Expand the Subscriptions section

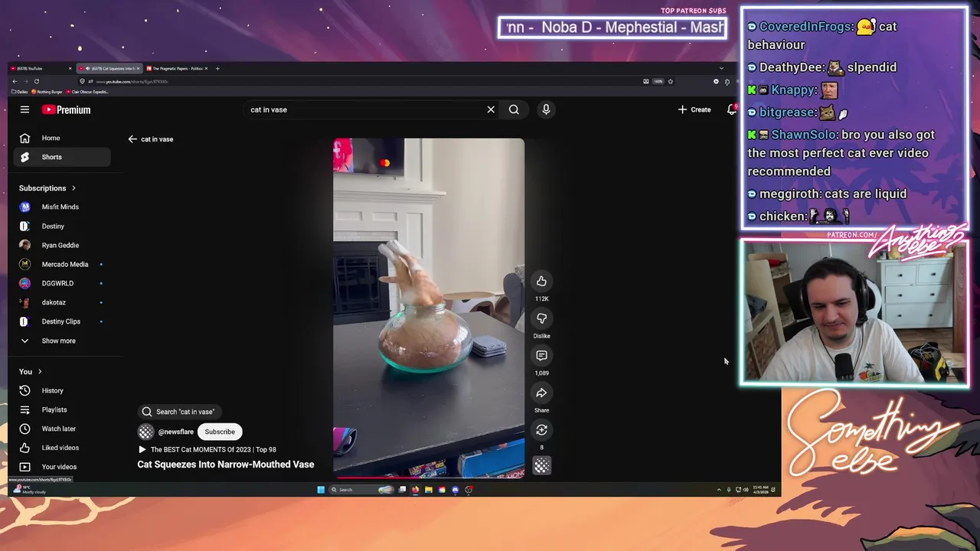click(x=47, y=188)
